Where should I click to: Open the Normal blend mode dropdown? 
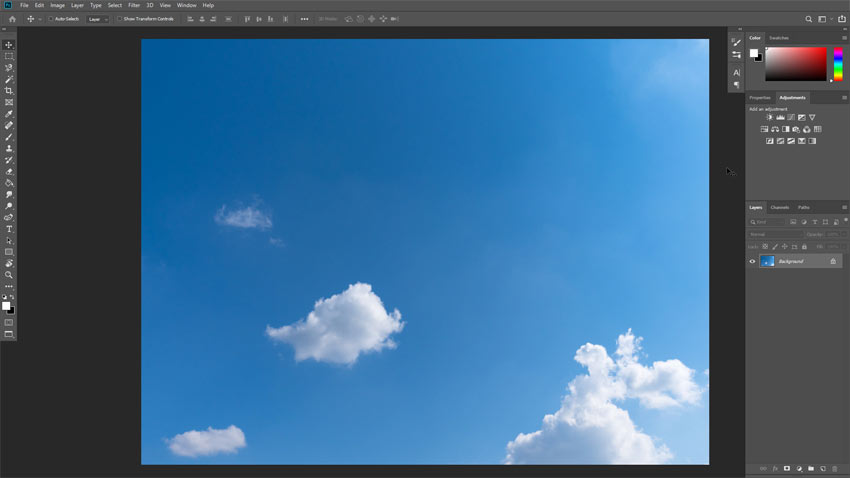click(775, 234)
